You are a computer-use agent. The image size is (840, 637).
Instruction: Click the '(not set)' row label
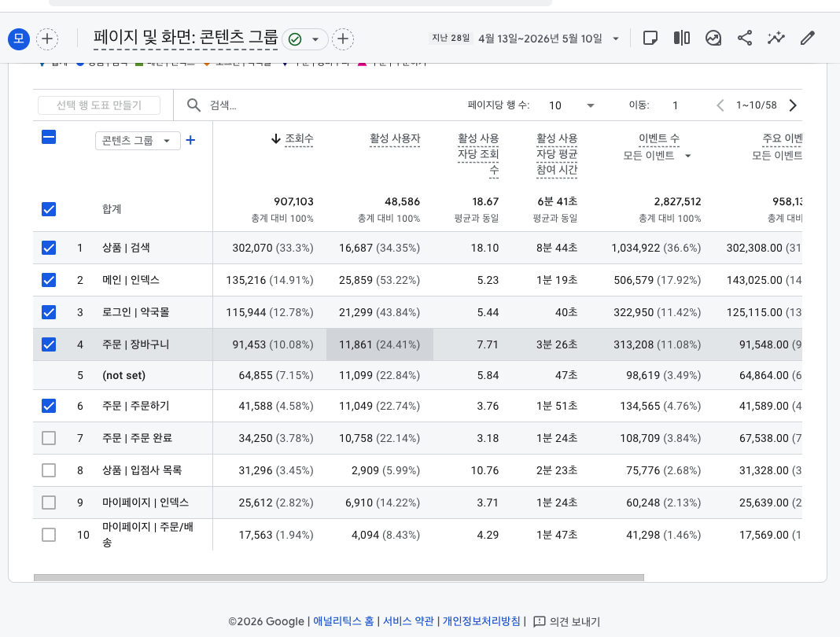(x=123, y=376)
